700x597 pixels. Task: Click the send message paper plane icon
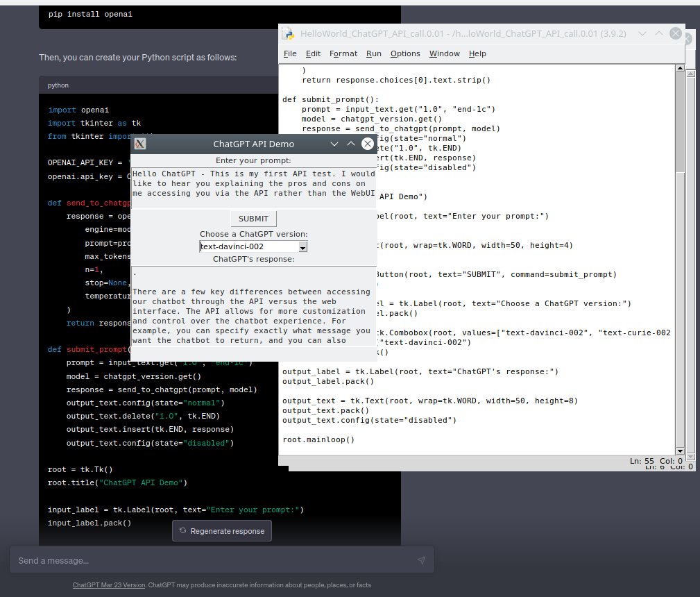[x=421, y=560]
